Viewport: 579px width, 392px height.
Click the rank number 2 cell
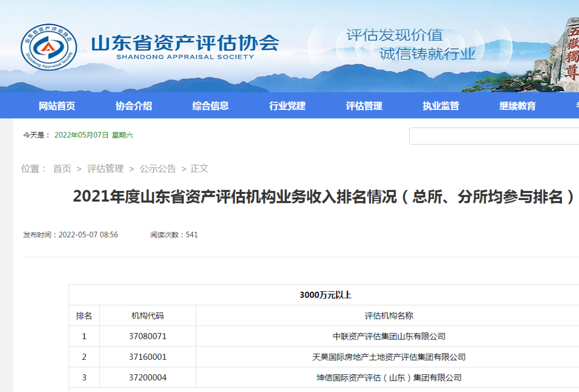click(84, 357)
